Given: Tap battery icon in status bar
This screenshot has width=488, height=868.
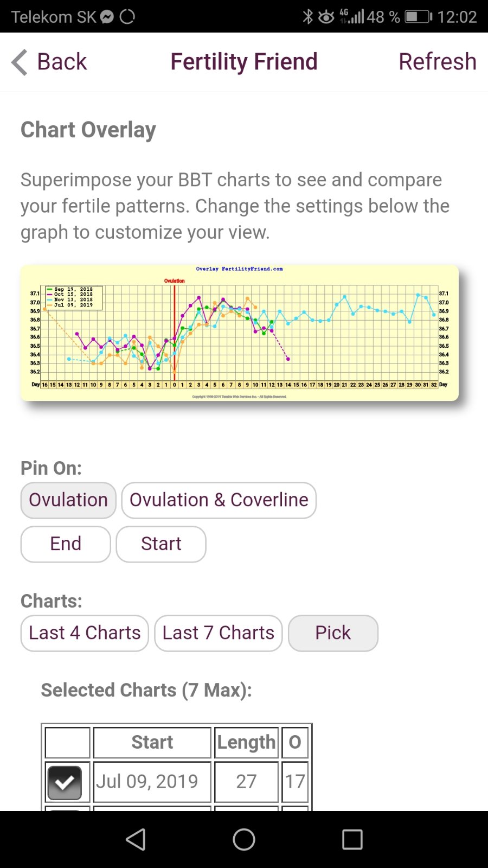Looking at the screenshot, I should 418,17.
